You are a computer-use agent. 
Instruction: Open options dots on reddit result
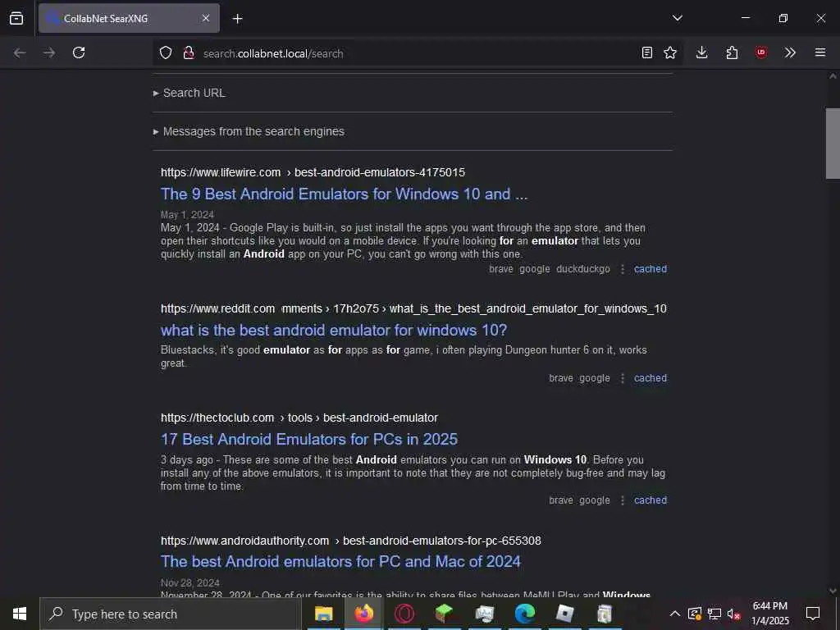point(622,378)
